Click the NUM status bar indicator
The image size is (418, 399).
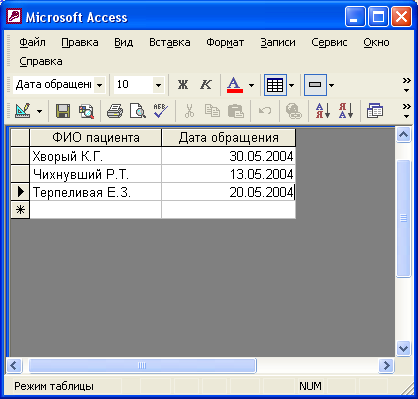310,386
